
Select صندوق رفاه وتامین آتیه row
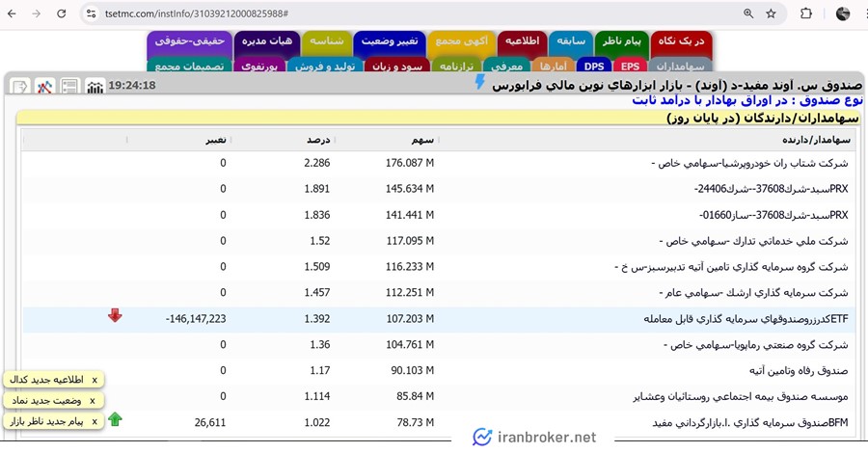(439, 370)
